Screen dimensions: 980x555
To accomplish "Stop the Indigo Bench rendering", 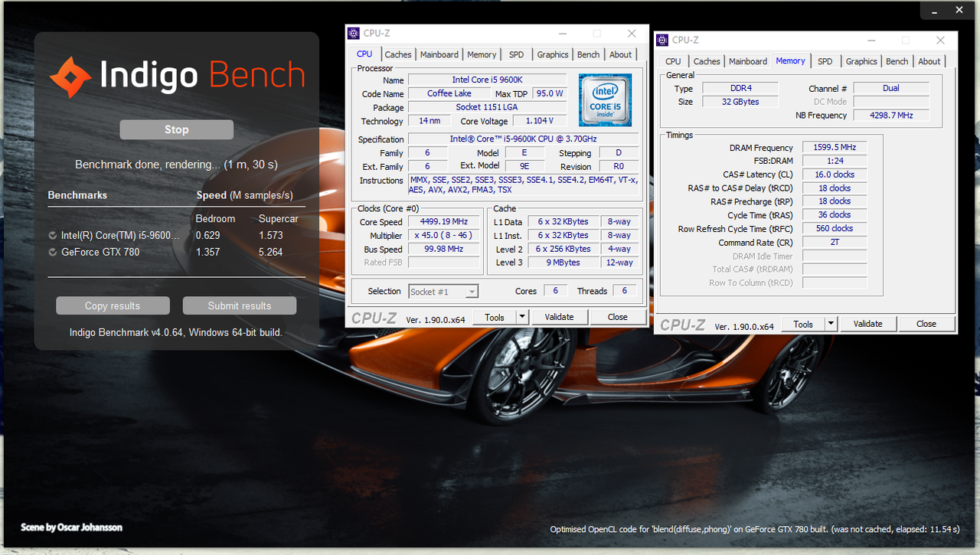I will coord(176,129).
